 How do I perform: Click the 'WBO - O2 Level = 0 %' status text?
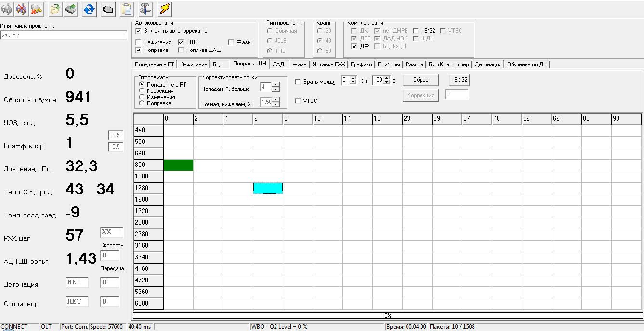(279, 327)
